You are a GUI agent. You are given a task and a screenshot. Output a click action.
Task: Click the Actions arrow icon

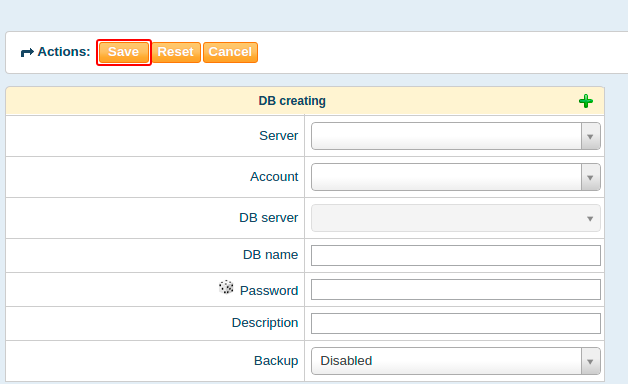27,52
